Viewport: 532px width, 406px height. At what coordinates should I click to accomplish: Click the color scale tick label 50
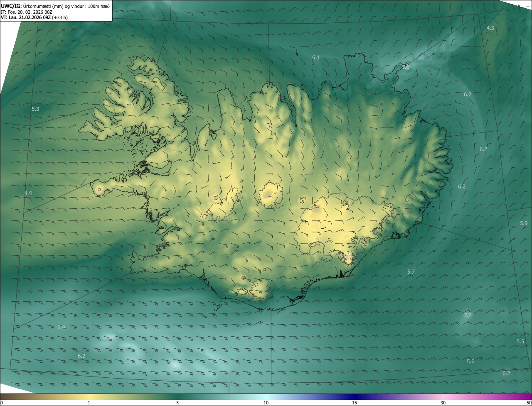(529, 403)
